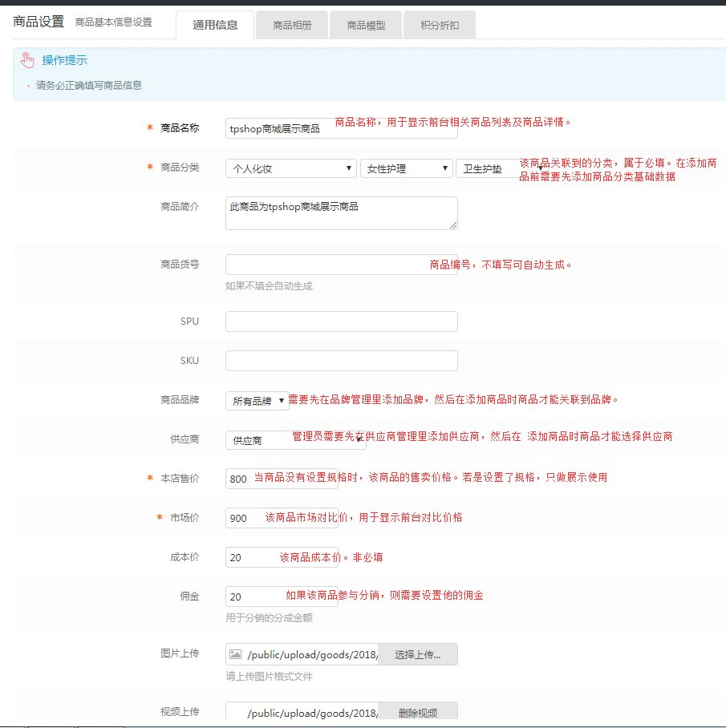Select the 通用信息 tab
This screenshot has width=726, height=728.
click(215, 25)
